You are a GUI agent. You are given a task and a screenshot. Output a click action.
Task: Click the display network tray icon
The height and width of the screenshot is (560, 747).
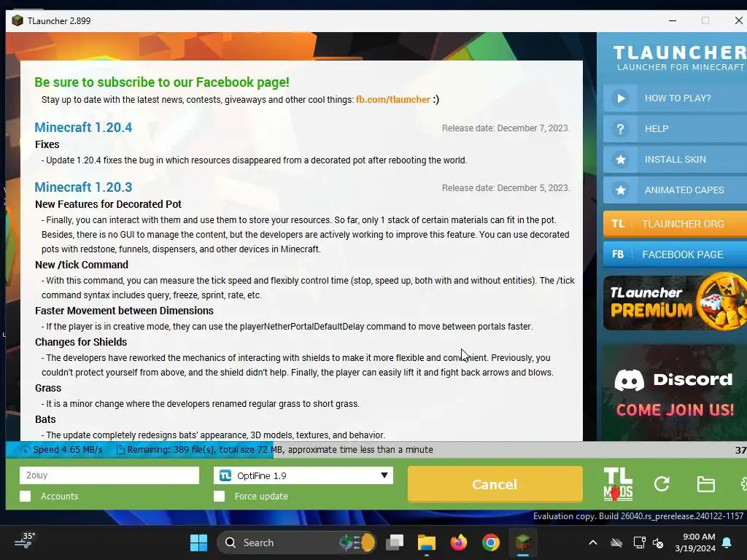click(639, 542)
